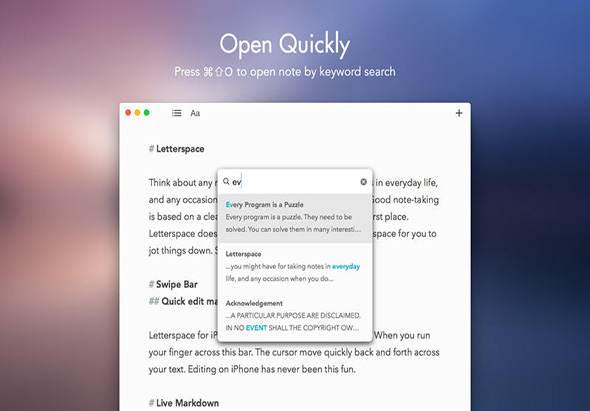The width and height of the screenshot is (590, 411).
Task: Open the "Acknowledgement" search result
Action: coord(295,316)
